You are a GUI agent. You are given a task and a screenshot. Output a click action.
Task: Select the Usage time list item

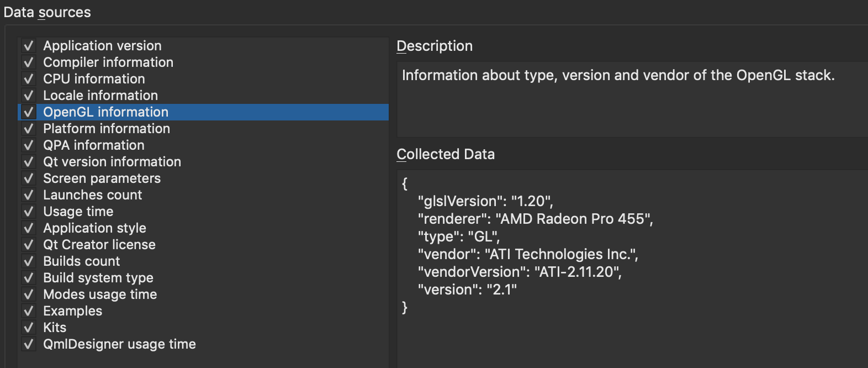coord(78,212)
